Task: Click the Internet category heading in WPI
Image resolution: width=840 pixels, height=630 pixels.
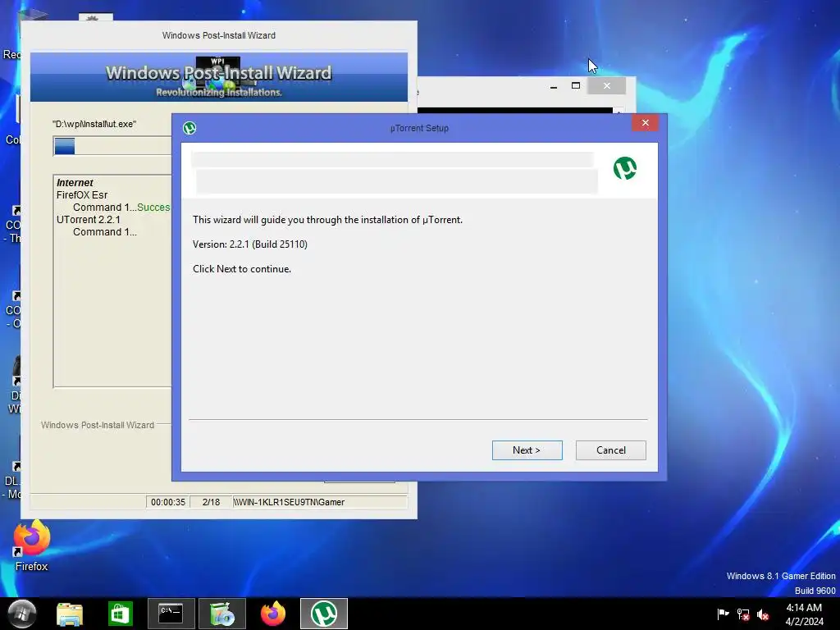Action: pyautogui.click(x=75, y=183)
